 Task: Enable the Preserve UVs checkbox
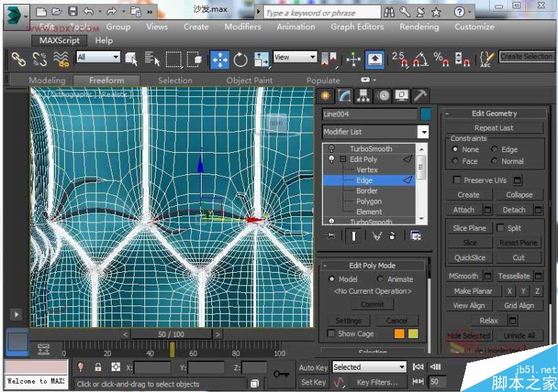(458, 180)
